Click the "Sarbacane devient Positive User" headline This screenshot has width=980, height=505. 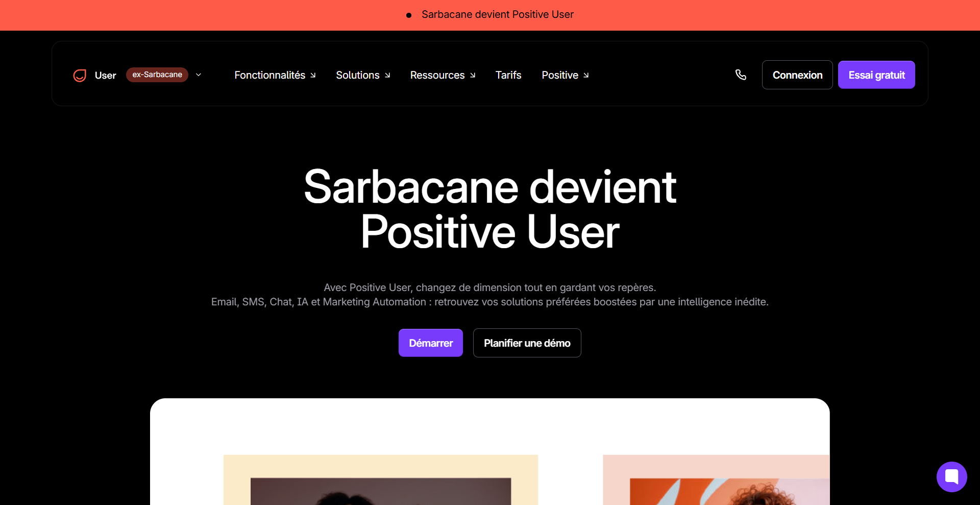[490, 209]
